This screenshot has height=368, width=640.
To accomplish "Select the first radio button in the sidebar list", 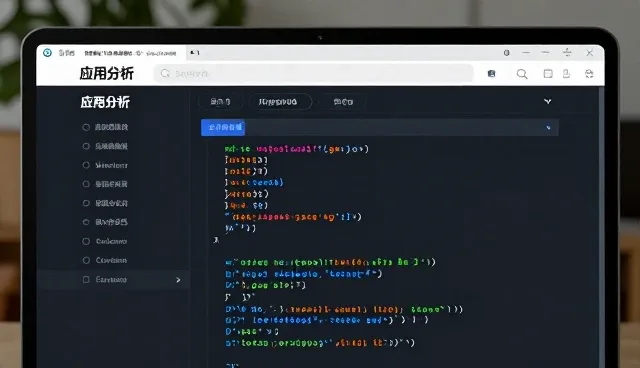I will (x=86, y=127).
